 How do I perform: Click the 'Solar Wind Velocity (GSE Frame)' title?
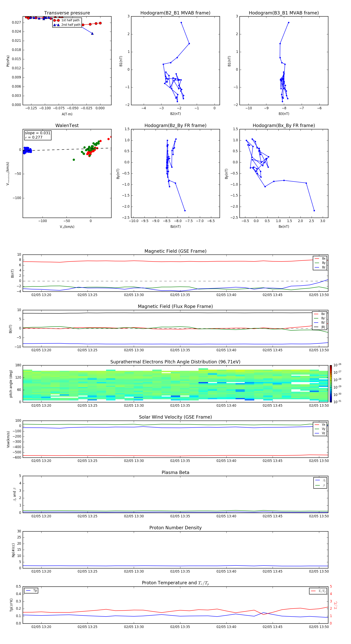[x=175, y=417]
